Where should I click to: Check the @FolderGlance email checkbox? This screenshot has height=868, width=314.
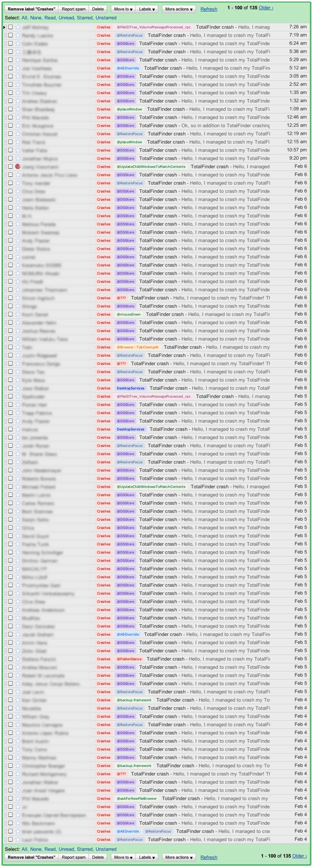click(10, 659)
